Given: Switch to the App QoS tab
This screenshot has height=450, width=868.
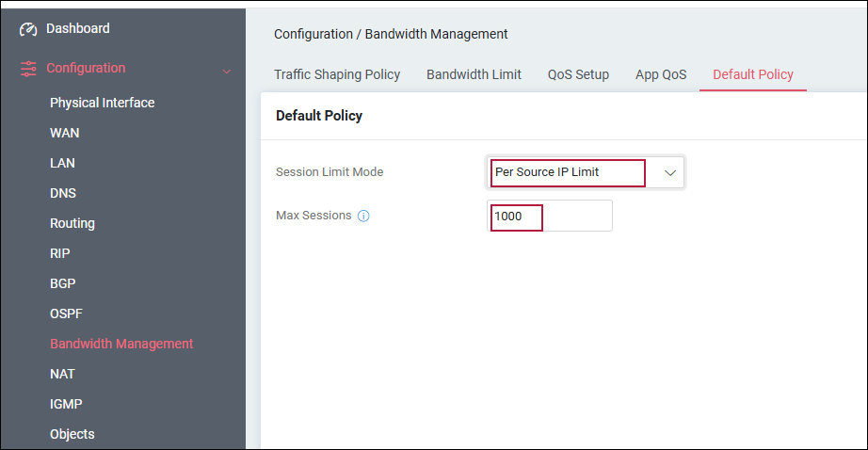Looking at the screenshot, I should [x=661, y=74].
